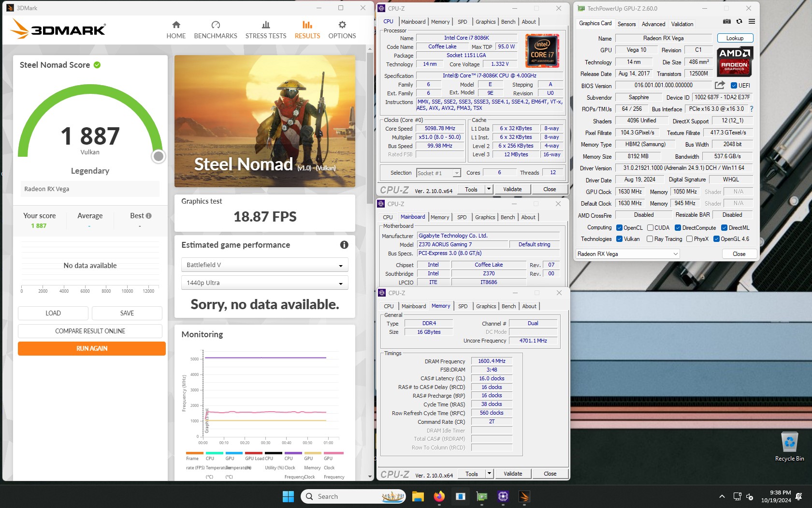Viewport: 812px width, 508px height.
Task: Open the GPU-Z hamburger menu
Action: pos(752,21)
